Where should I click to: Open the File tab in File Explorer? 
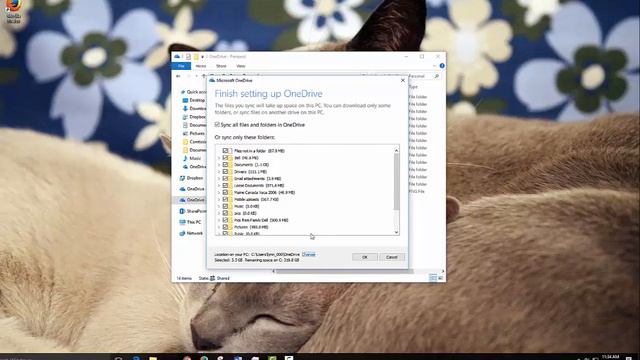181,66
